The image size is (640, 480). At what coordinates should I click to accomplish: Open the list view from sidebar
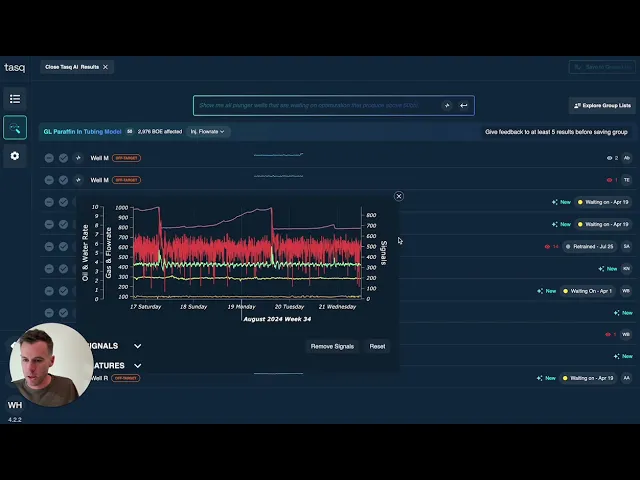click(x=15, y=99)
